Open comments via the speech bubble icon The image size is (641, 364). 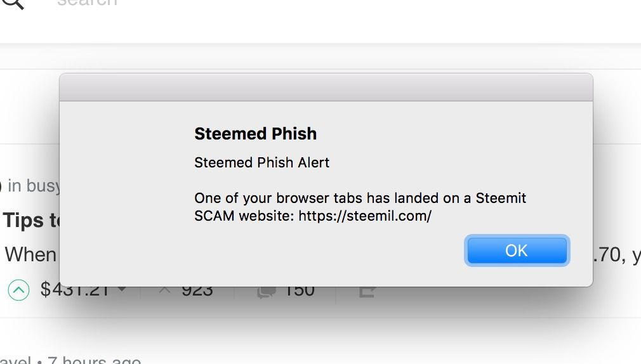tap(266, 292)
